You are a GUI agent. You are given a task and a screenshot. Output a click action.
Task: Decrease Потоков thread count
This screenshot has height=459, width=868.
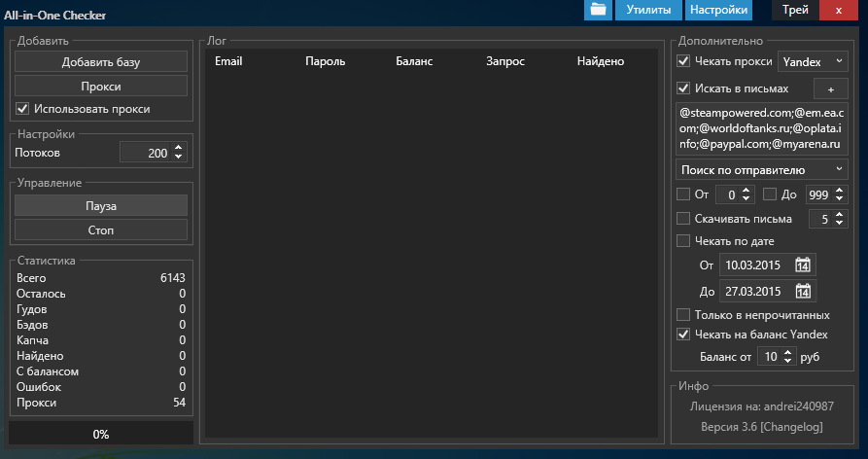click(178, 158)
